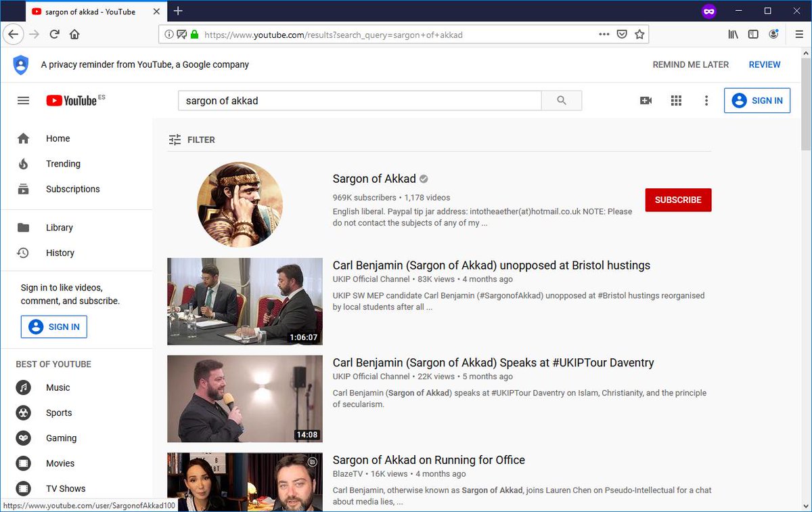Open Trending in the sidebar
812x512 pixels.
point(76,164)
